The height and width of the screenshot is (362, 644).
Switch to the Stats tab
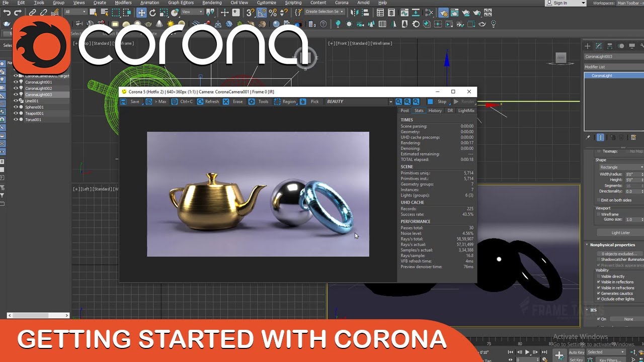click(x=419, y=111)
